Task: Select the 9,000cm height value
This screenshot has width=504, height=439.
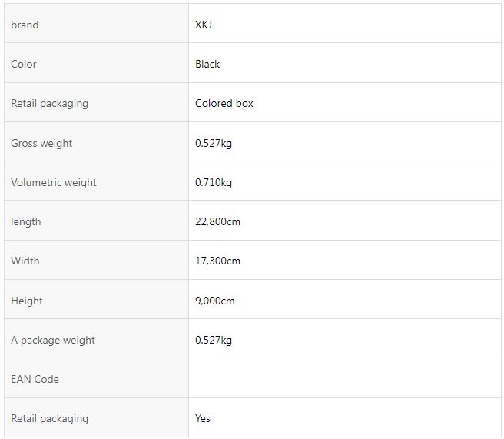Action: tap(214, 301)
